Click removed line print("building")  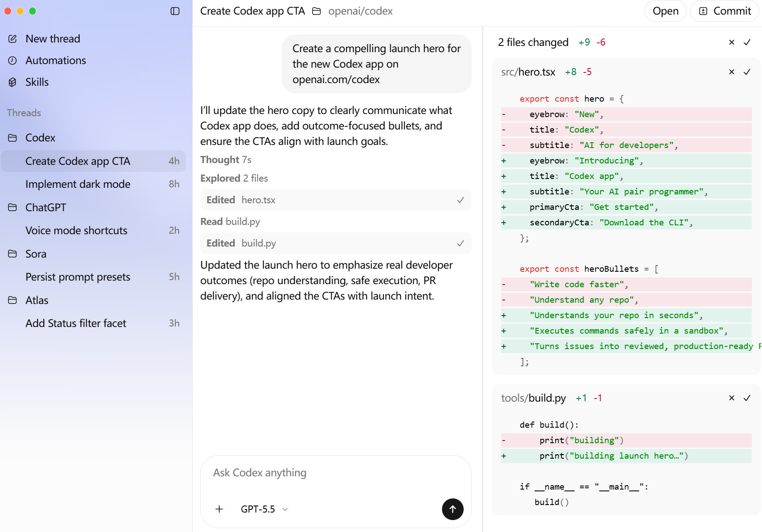coord(626,441)
